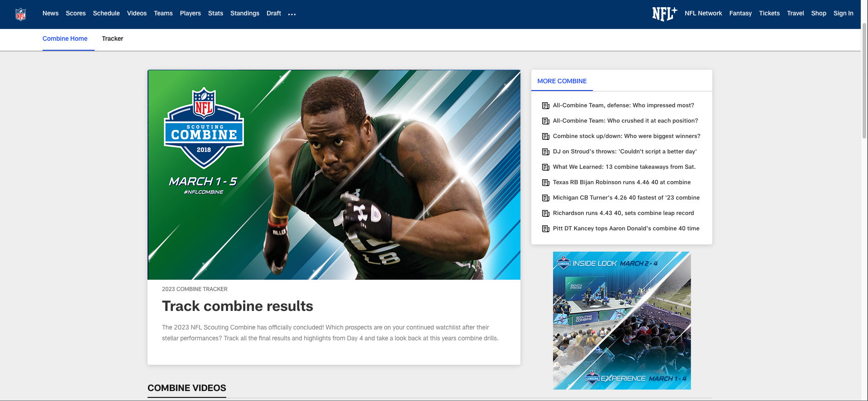Click article icon beside All-Combine Team, defense
This screenshot has width=868, height=401.
coord(546,105)
